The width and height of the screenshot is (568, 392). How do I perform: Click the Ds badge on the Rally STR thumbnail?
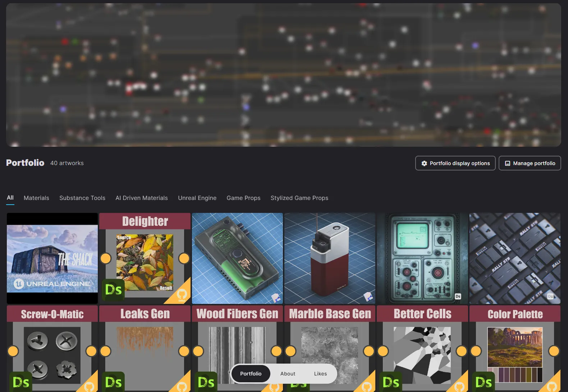coord(550,296)
